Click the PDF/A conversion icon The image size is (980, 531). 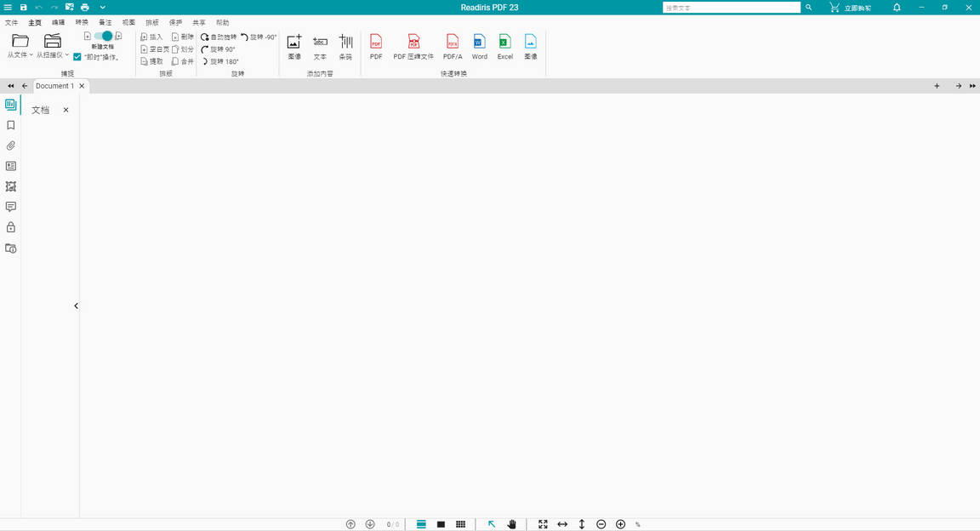[453, 46]
